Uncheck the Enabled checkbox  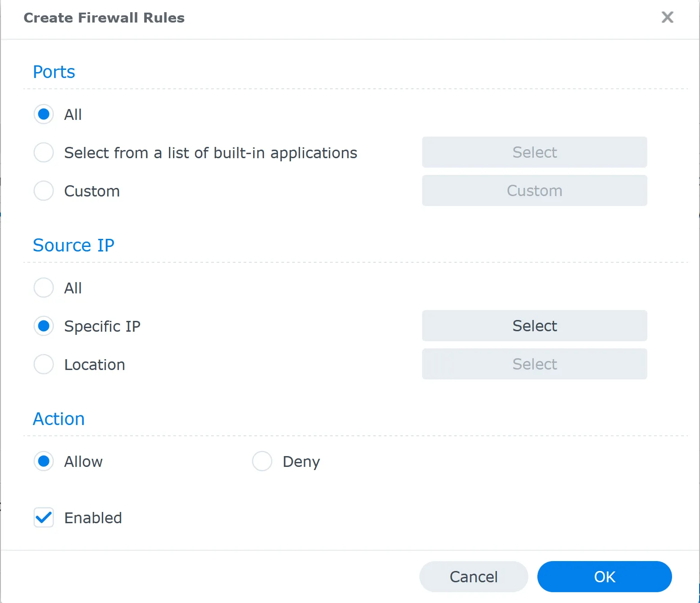(x=43, y=518)
